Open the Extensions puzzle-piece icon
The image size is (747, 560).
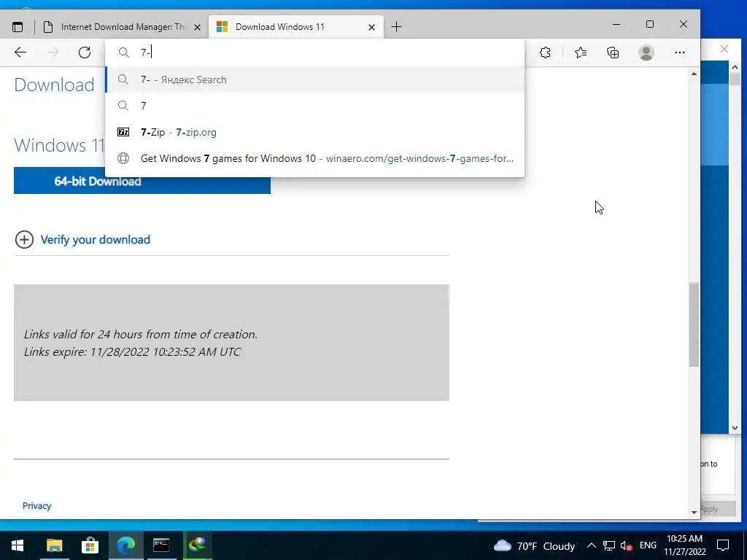point(546,52)
